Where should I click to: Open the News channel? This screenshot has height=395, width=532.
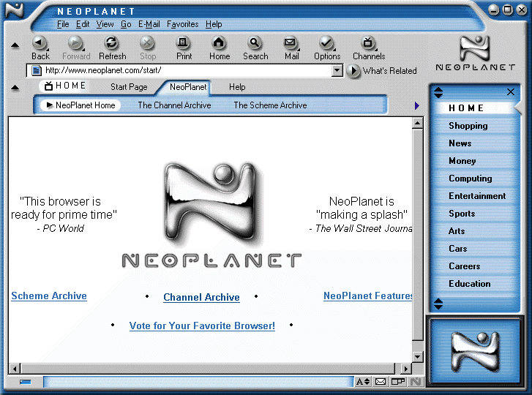(460, 143)
